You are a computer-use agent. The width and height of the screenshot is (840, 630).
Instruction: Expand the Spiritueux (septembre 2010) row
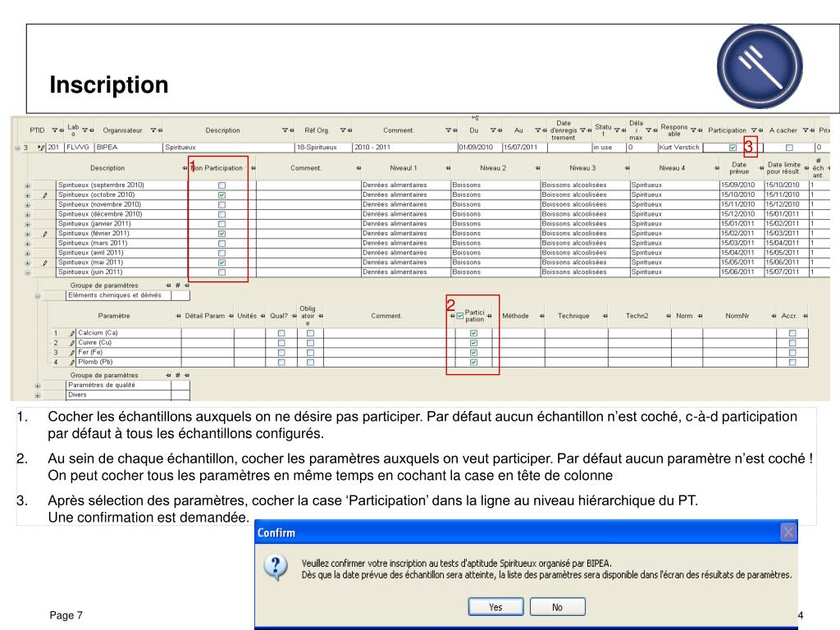(x=27, y=186)
